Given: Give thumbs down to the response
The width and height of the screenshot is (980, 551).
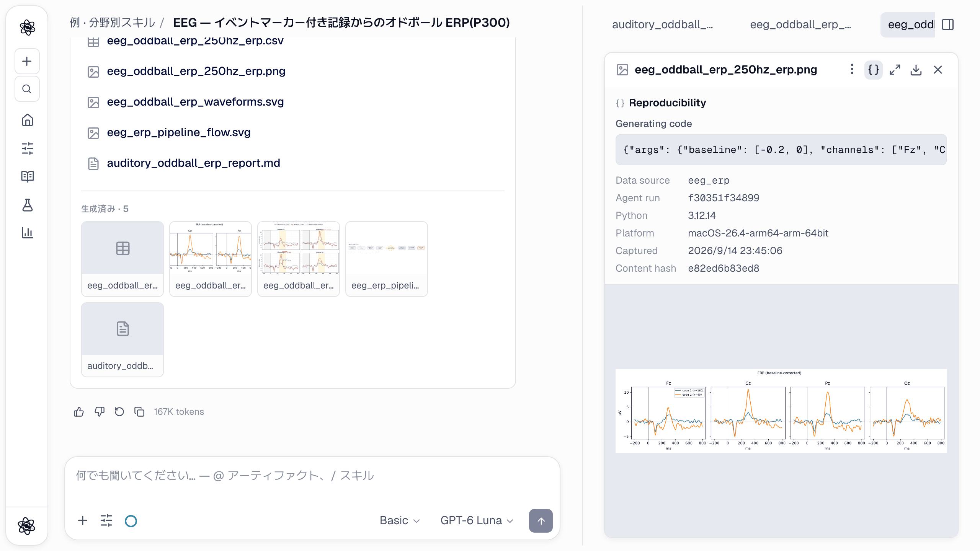Looking at the screenshot, I should 99,412.
